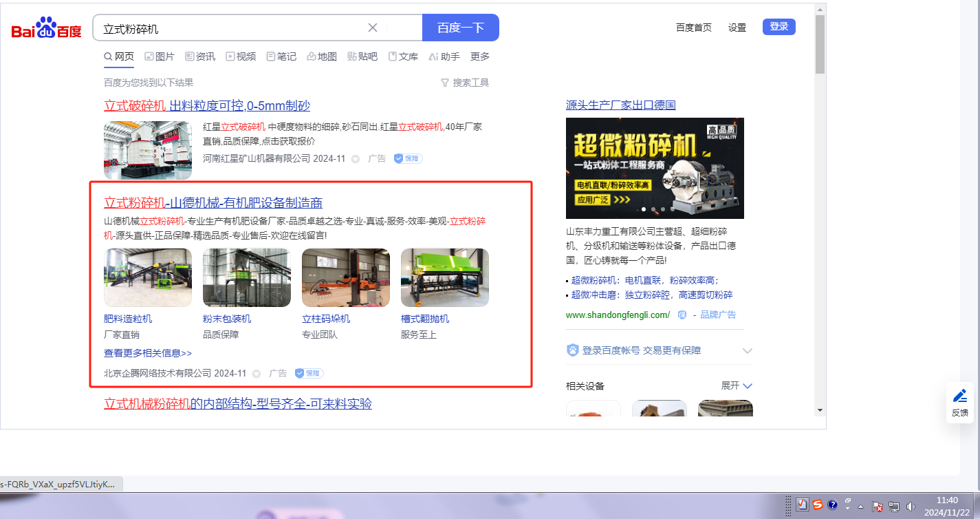Image resolution: width=980 pixels, height=519 pixels.
Task: Open the 贴吧 tab
Action: [x=362, y=56]
